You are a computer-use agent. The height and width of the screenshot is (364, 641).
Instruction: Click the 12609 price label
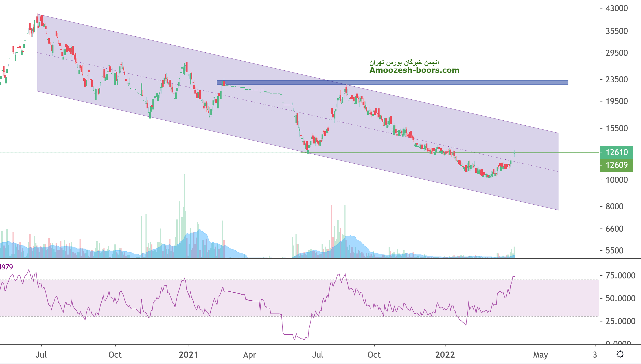[617, 165]
